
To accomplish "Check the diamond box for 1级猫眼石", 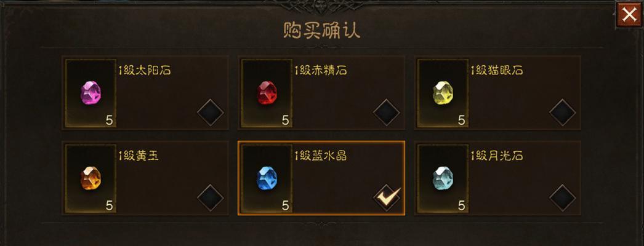I will tap(563, 113).
